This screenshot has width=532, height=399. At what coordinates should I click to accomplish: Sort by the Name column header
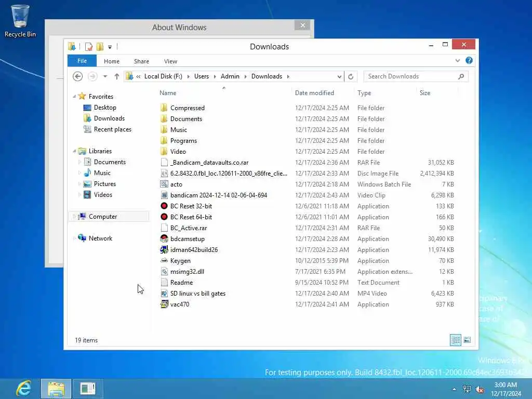click(168, 92)
